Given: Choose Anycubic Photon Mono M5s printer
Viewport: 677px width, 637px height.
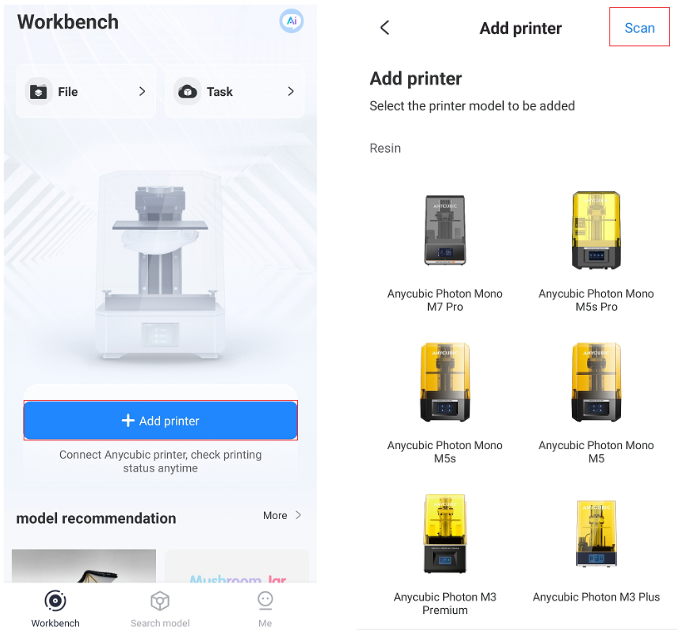Looking at the screenshot, I should tap(445, 404).
